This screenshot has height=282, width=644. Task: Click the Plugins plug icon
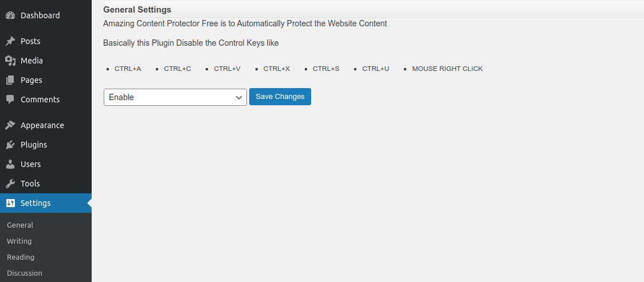10,145
